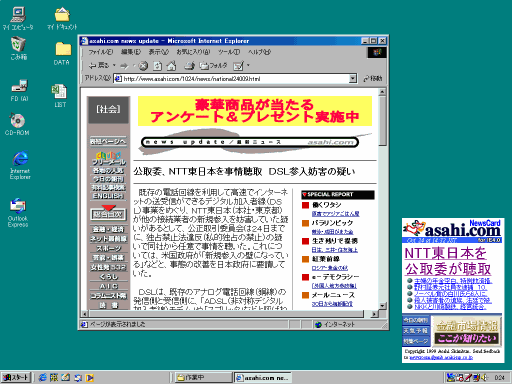Refresh the page in Internet Explorer
Viewport: 512px width, 384px height.
coord(158,66)
